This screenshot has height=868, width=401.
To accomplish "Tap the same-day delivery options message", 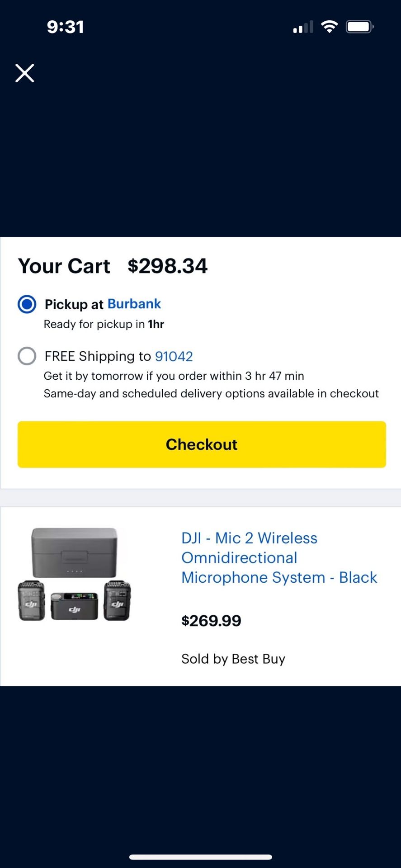I will pos(211,393).
